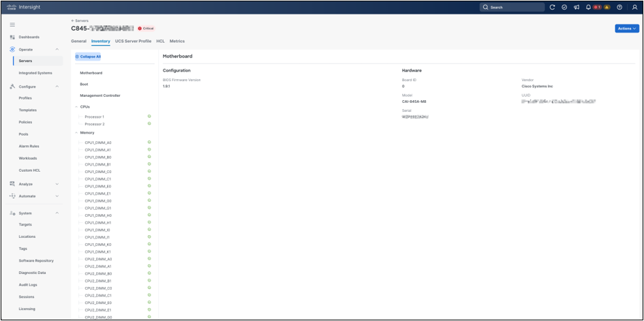Click status icon for CPU2_DIMM_A0
This screenshot has width=644, height=321.
[149, 258]
